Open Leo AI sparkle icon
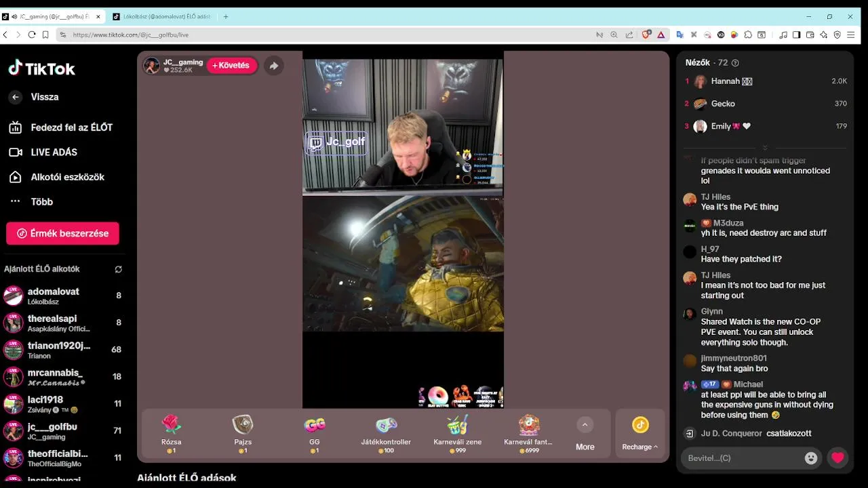The image size is (868, 488). pos(823,35)
